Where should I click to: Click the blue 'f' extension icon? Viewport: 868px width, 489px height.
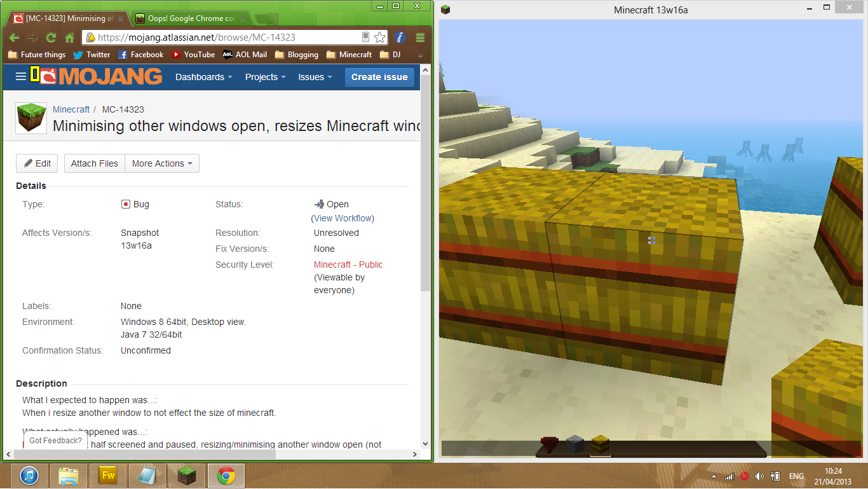[400, 38]
